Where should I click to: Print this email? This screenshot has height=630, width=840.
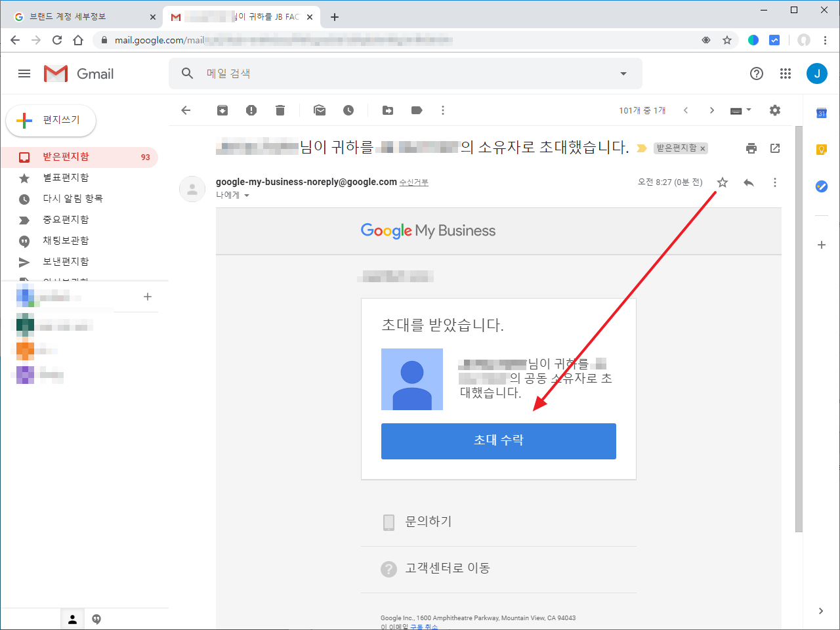[751, 148]
